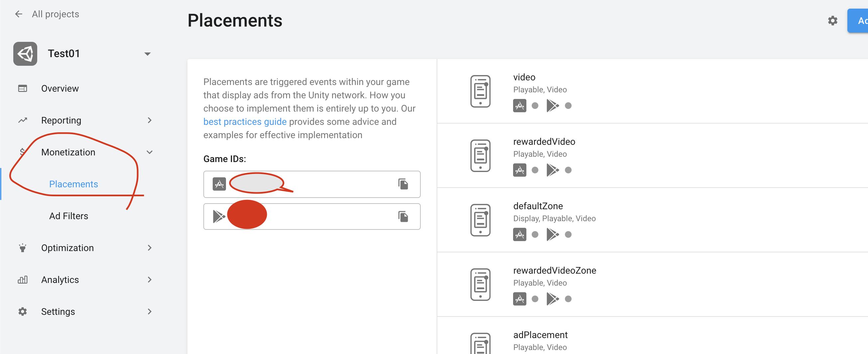Go back using the All projects arrow

click(19, 14)
